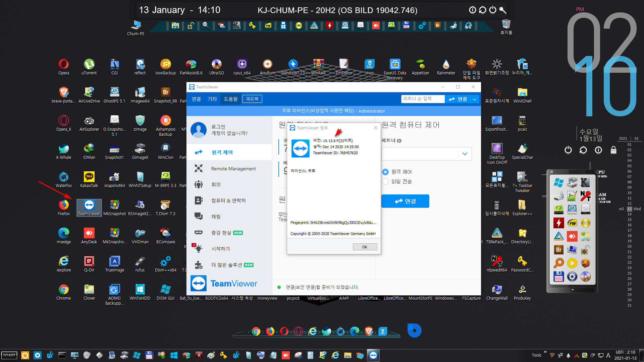Open WinRAR desktop icon

(x=318, y=66)
